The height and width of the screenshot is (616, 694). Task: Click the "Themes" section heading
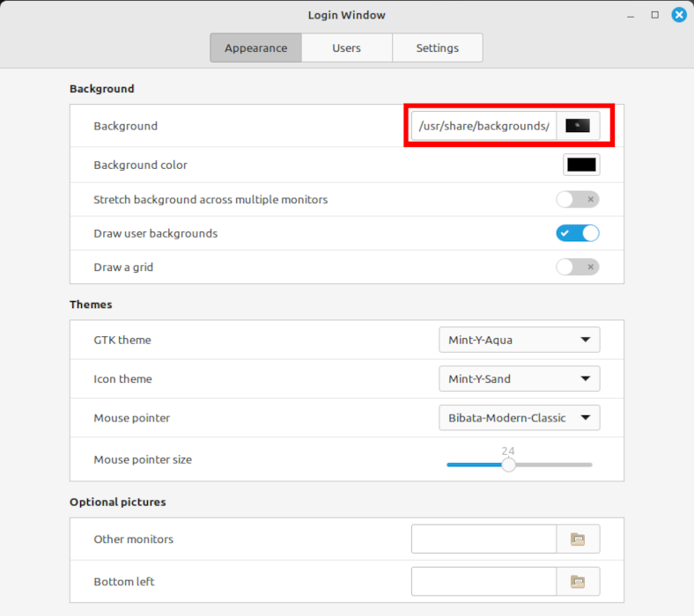pyautogui.click(x=91, y=304)
